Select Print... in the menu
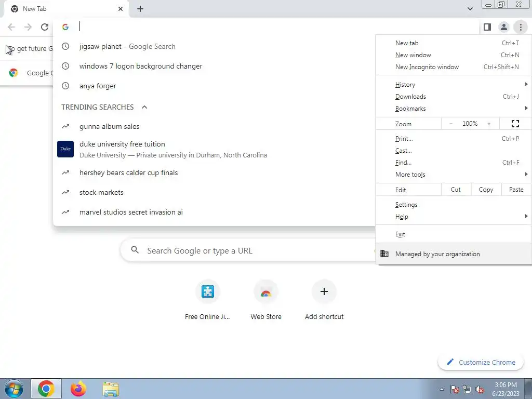This screenshot has height=399, width=532. [x=454, y=138]
